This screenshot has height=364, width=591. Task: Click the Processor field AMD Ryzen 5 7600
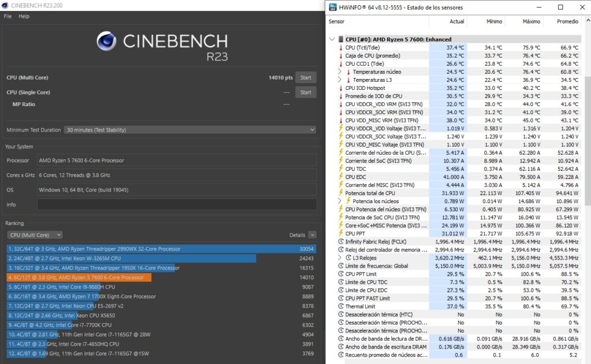(x=177, y=160)
